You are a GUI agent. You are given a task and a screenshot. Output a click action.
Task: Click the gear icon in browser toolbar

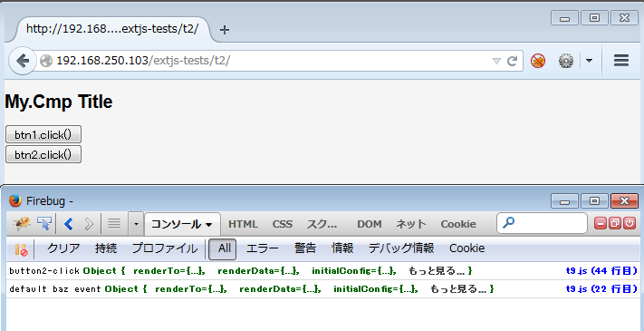565,62
